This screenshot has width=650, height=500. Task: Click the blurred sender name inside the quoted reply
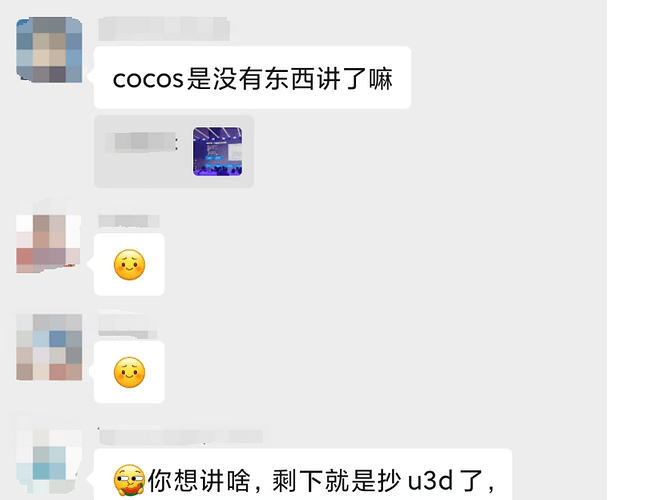pos(141,142)
